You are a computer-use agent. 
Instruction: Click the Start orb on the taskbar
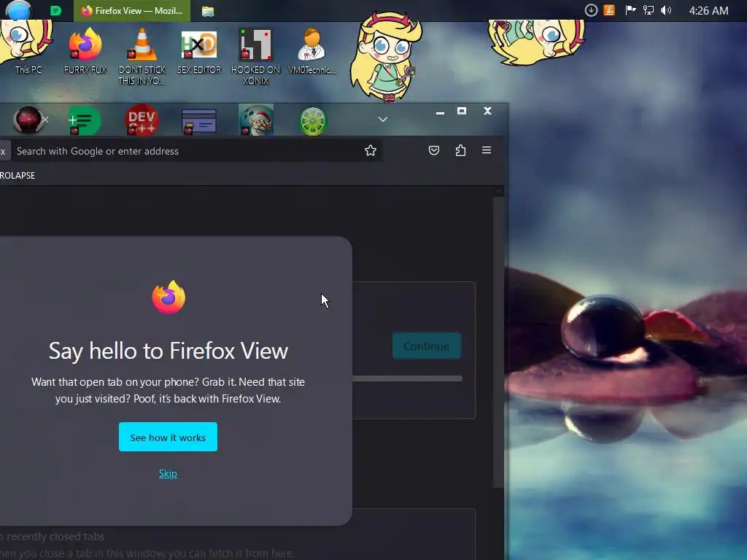click(x=18, y=10)
